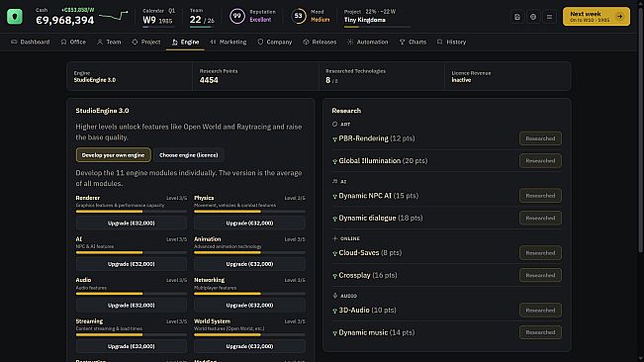This screenshot has height=362, width=644.
Task: Select the Engine tab
Action: click(185, 42)
